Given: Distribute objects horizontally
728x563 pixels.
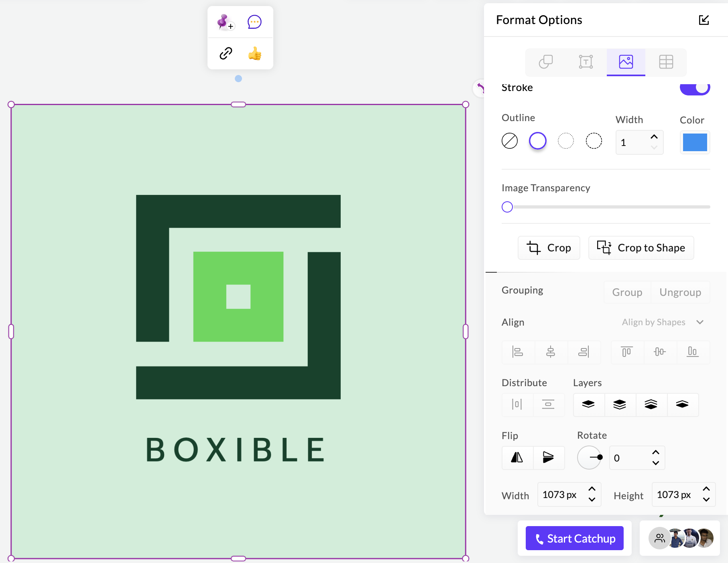Looking at the screenshot, I should click(x=517, y=405).
